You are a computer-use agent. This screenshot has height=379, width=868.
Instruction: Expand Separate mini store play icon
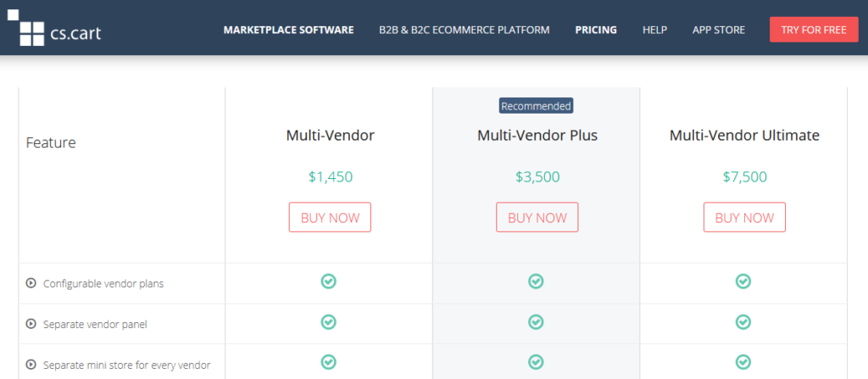pos(31,365)
